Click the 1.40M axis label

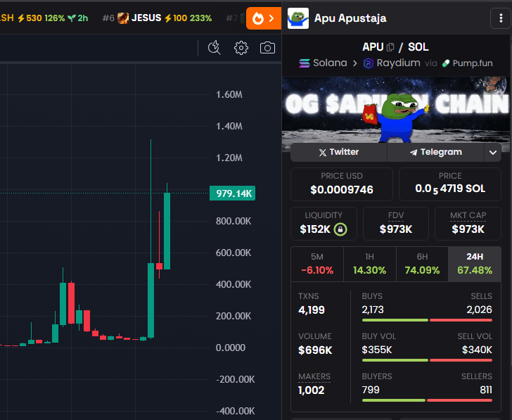229,126
